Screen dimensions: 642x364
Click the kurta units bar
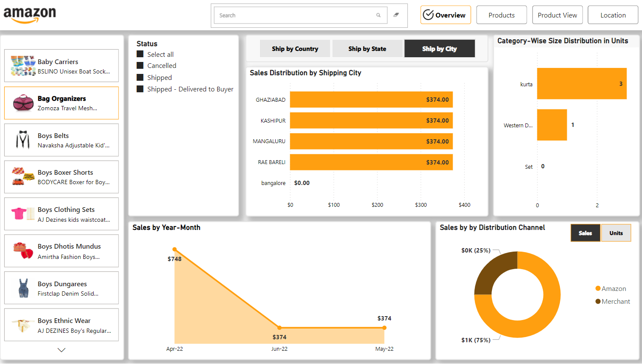tap(582, 84)
